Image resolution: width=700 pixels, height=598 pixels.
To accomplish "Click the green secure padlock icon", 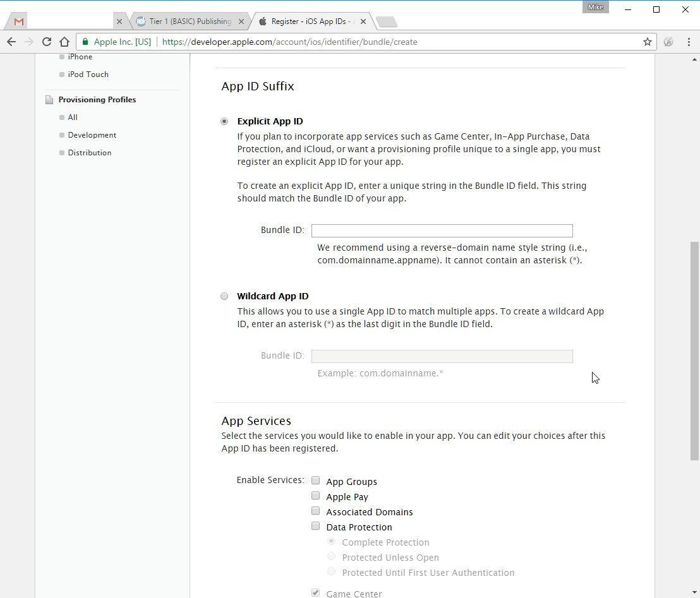I will 85,42.
